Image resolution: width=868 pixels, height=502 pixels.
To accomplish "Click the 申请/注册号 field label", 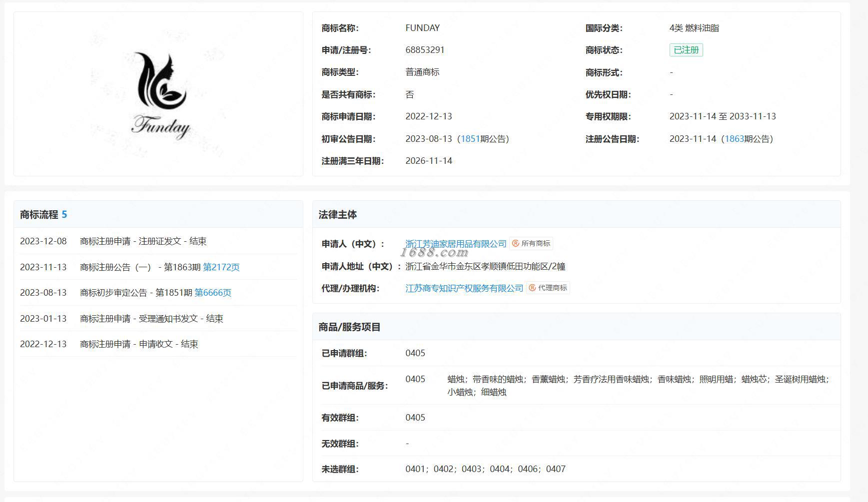I will tap(346, 50).
